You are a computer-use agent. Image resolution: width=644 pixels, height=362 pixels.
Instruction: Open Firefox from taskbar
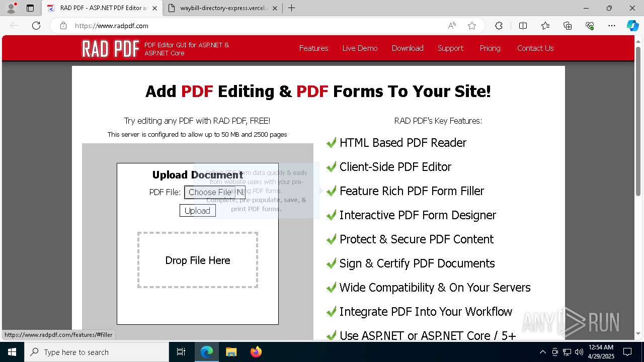256,352
